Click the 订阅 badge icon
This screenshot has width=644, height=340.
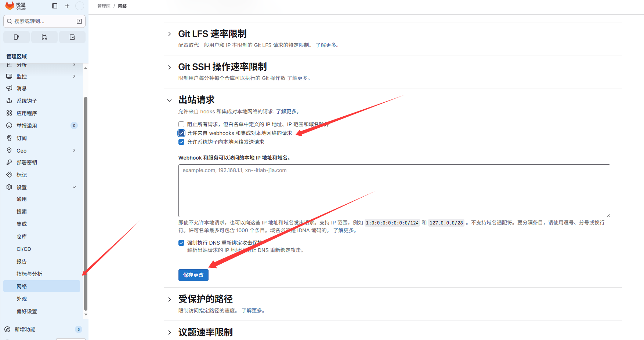[x=9, y=138]
